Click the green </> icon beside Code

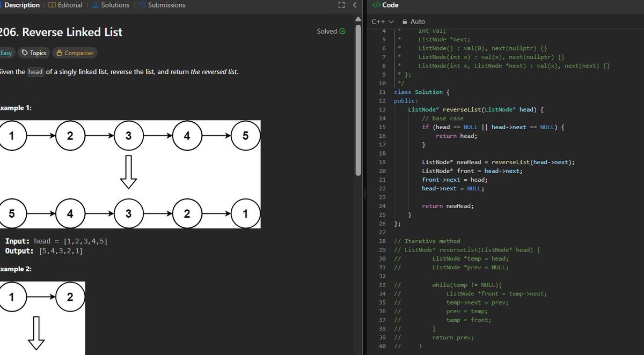(376, 5)
